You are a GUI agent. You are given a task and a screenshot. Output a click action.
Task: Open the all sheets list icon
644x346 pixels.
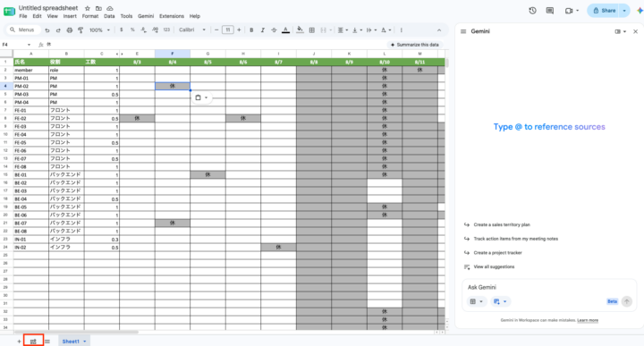click(47, 341)
